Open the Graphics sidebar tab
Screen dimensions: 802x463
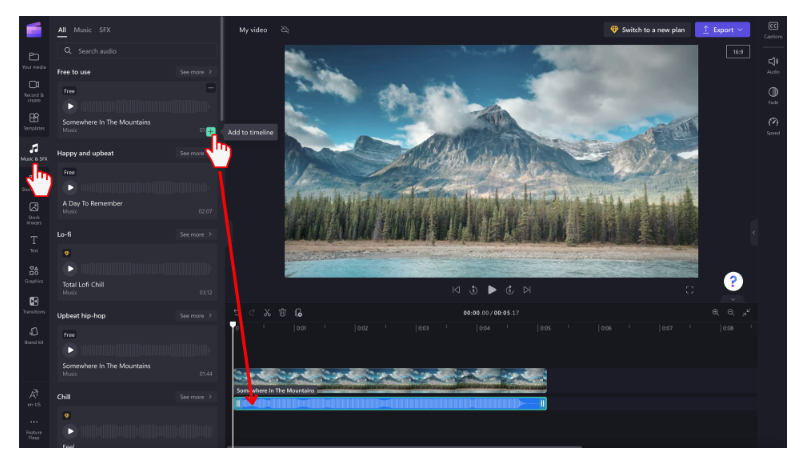pos(34,274)
